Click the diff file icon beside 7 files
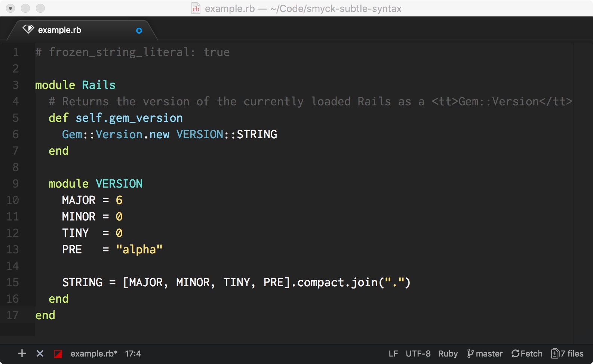593x364 pixels. (555, 354)
